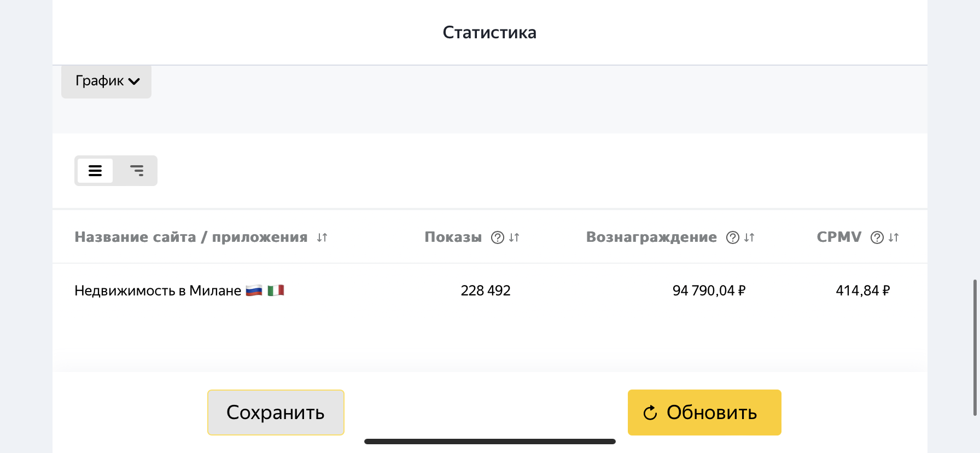Viewport: 980px width, 453px height.
Task: Open help icon next to CPMV
Action: [x=877, y=237]
